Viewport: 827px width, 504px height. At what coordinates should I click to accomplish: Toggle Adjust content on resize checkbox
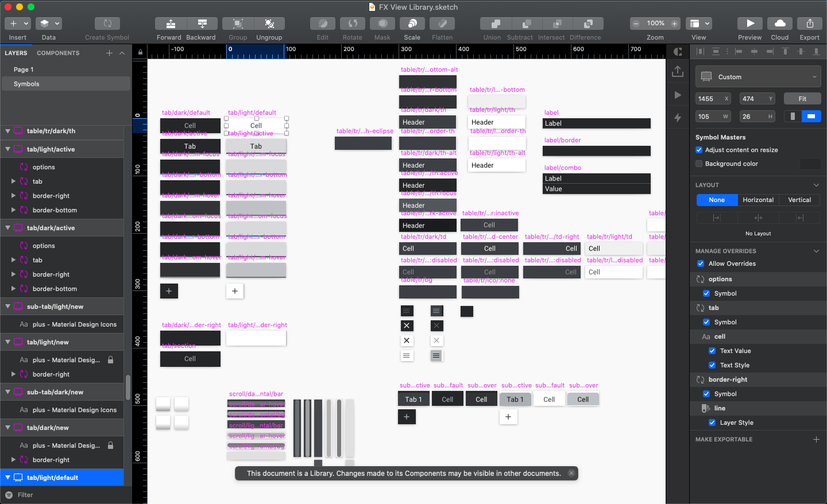(699, 150)
